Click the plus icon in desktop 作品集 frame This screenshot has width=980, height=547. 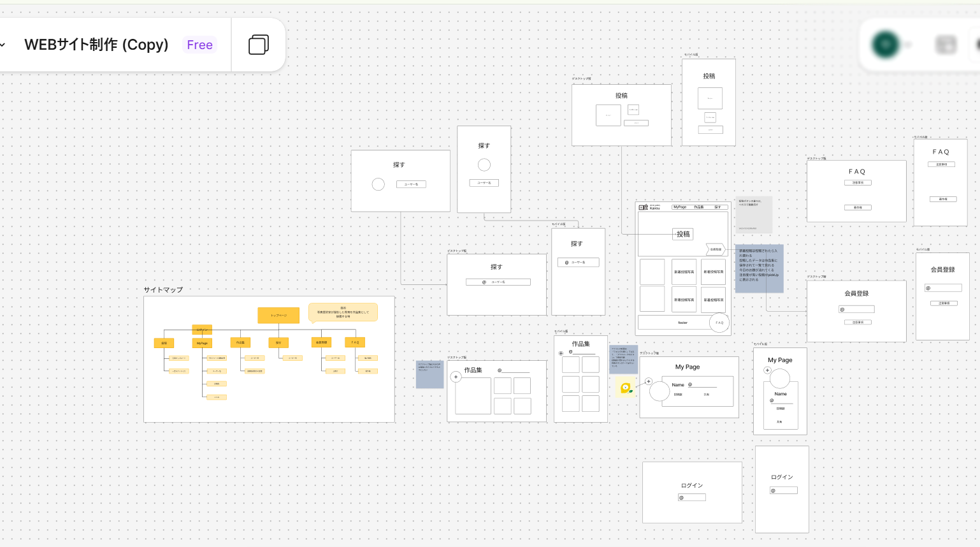coord(456,377)
